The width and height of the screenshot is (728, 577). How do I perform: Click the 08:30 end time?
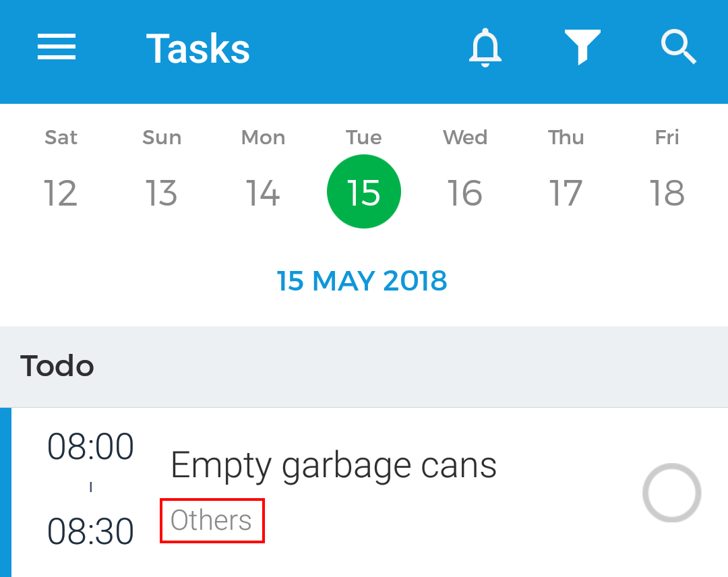[90, 531]
